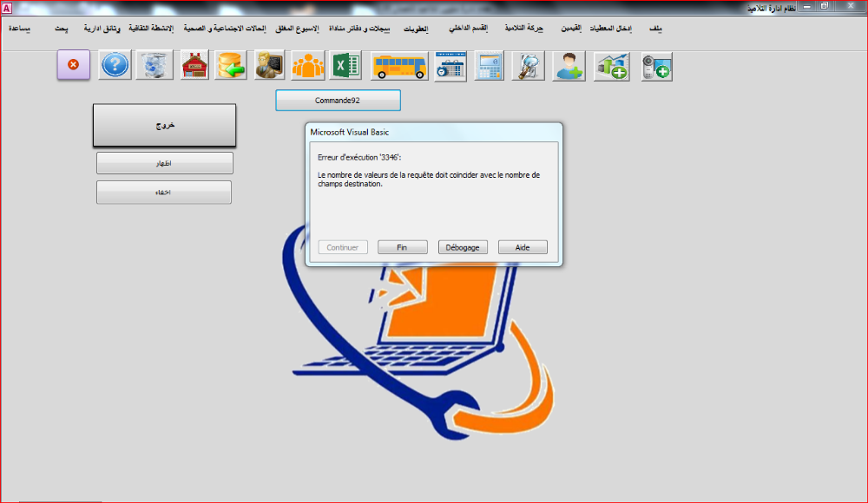Click the calendar with clock icon

450,65
